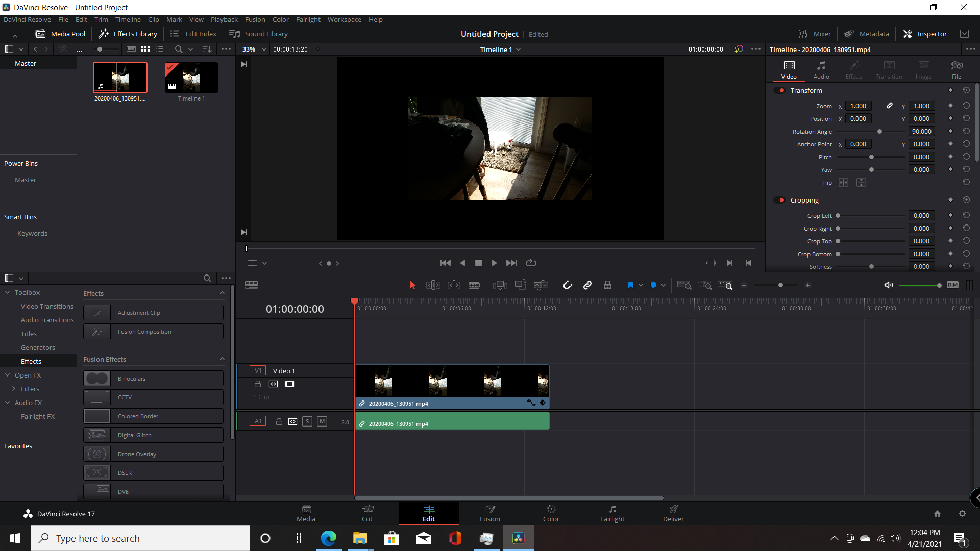Open the Fusion menu
980x551 pixels.
(255, 19)
